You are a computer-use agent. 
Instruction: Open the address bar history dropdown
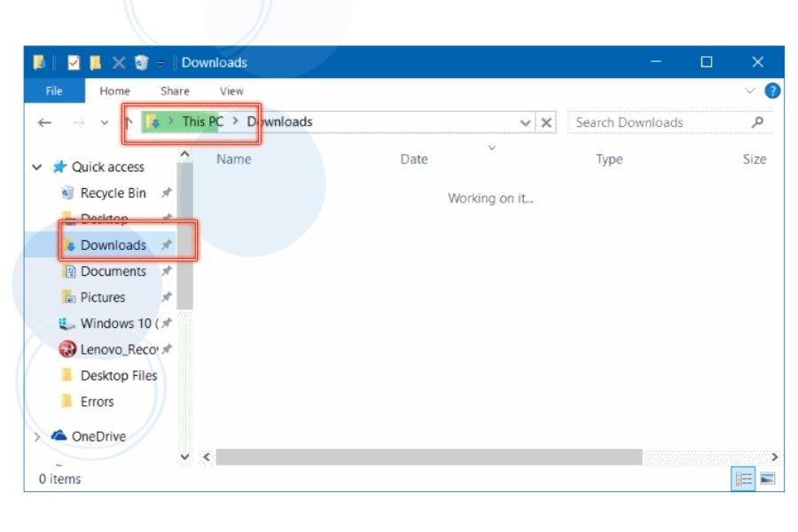coord(526,121)
